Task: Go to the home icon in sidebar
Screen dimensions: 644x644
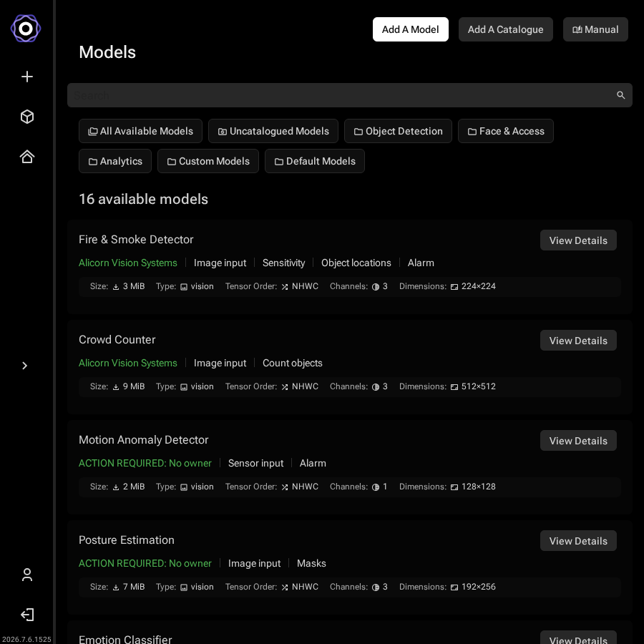Action: click(x=27, y=157)
